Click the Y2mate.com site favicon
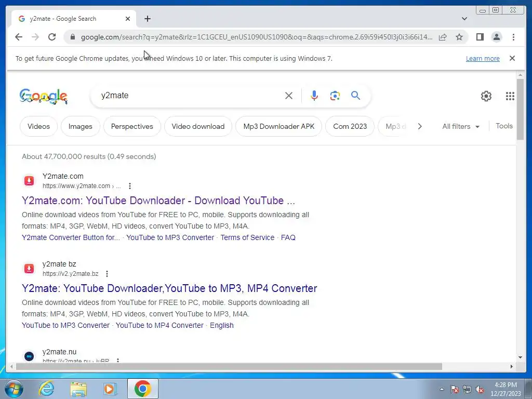 [x=29, y=180]
